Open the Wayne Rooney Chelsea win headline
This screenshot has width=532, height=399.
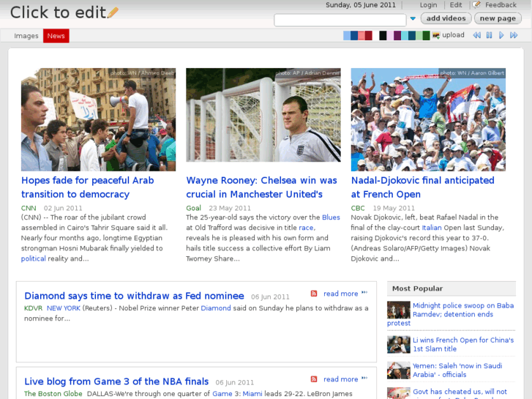pos(261,187)
